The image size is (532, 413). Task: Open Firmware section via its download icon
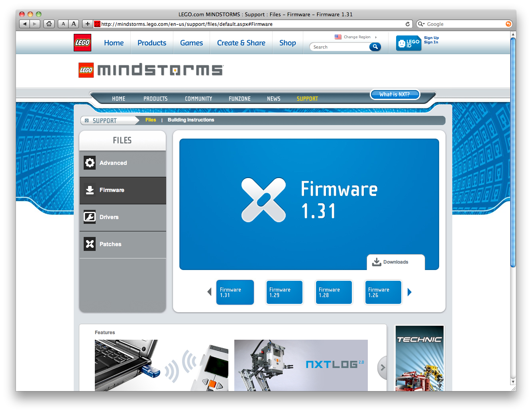pos(90,190)
